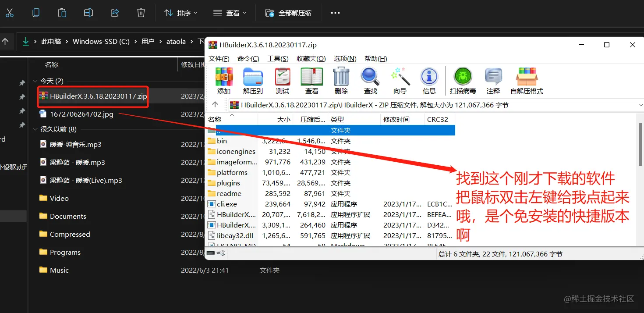Select 梁静茹 - 暖暖.mp3 file
Image resolution: width=644 pixels, height=313 pixels.
pos(72,162)
